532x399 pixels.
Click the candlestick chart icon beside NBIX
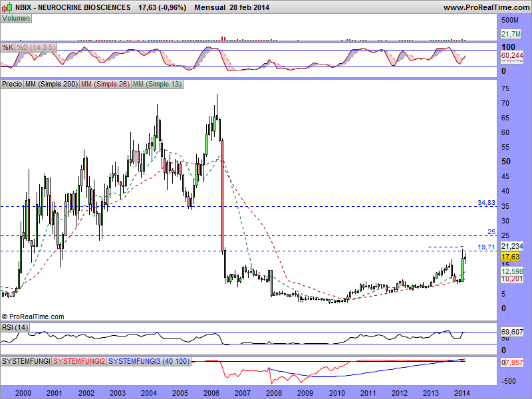click(7, 7)
